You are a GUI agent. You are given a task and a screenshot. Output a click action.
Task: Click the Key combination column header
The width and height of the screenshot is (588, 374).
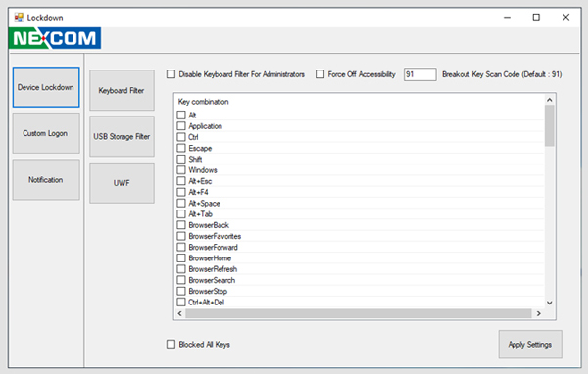pos(204,102)
